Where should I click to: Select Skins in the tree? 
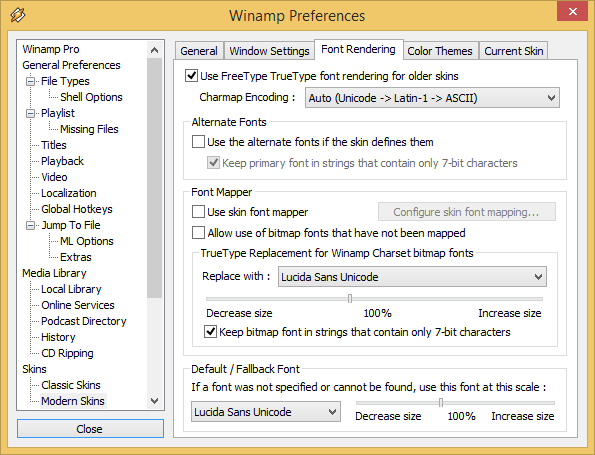[34, 369]
